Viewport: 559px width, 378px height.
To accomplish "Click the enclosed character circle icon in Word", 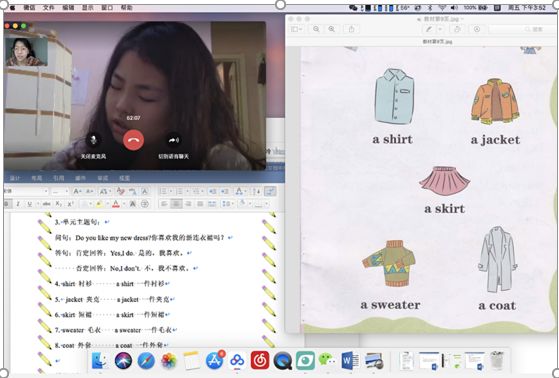I will (x=145, y=204).
